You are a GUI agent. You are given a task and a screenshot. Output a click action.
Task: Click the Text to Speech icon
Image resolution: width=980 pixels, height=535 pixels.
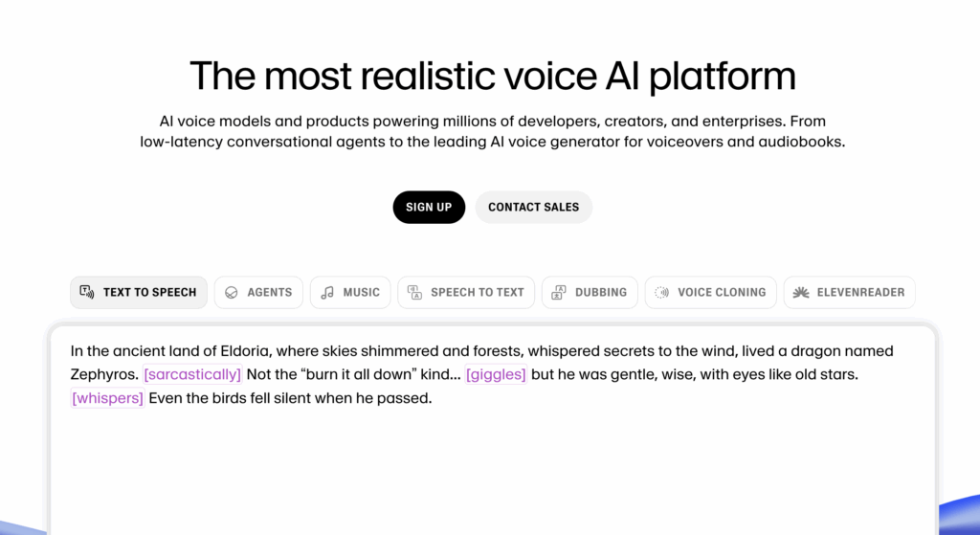[x=87, y=292]
